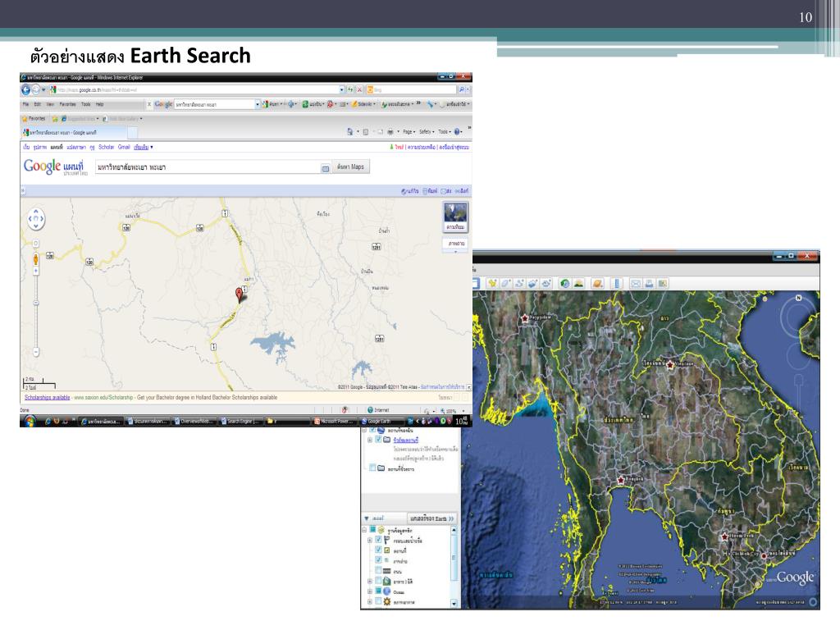Screen dimensions: 840x630
Task: Click the Earth Gallery button in Layers panel
Action: 431,518
